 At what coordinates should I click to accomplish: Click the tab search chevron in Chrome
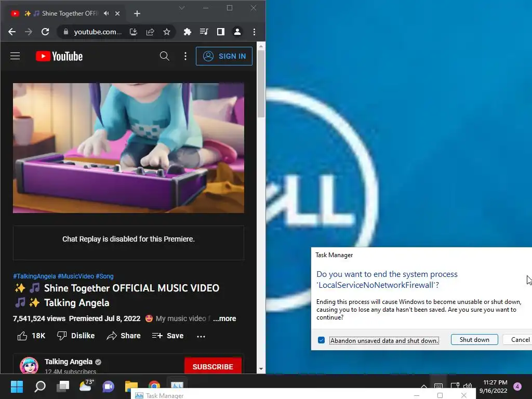tap(182, 7)
